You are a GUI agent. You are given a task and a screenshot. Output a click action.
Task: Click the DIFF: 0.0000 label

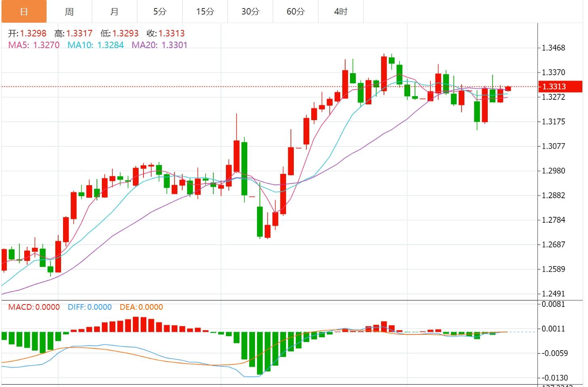pos(90,307)
